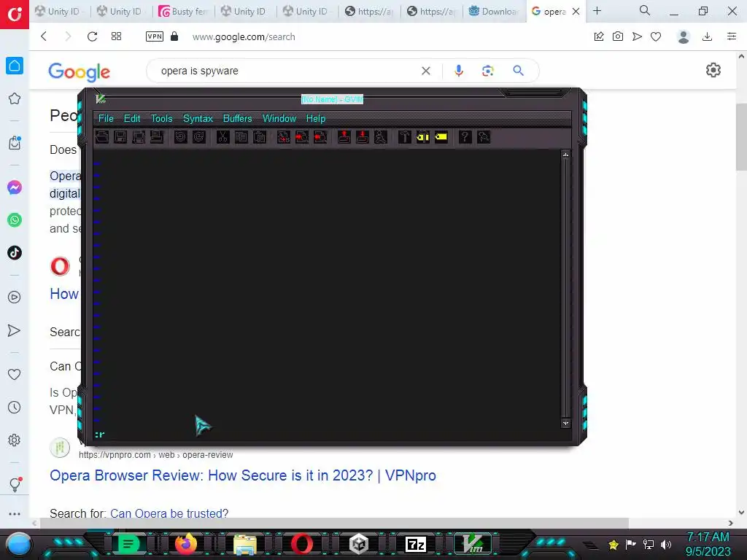Click the Google voice search microphone
The image size is (747, 560).
click(459, 71)
